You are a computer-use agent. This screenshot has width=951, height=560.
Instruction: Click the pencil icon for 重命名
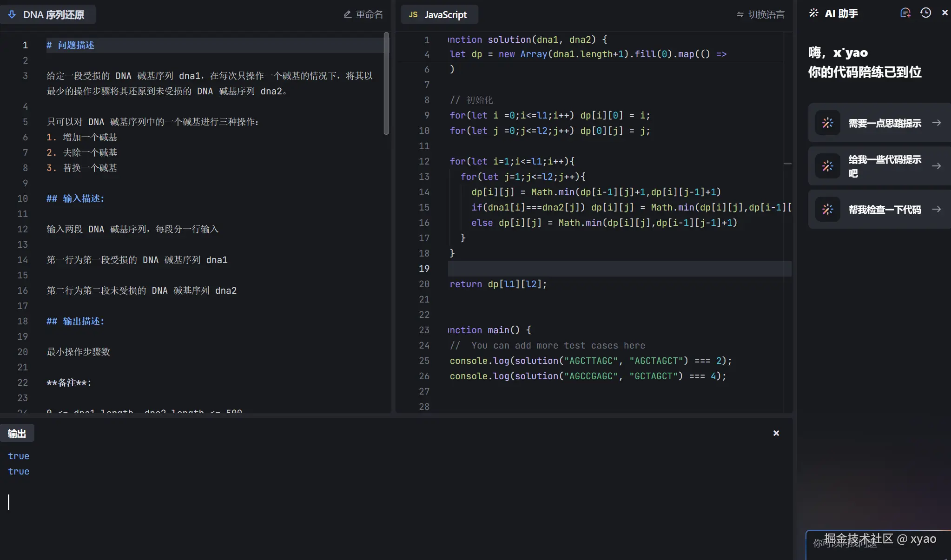coord(347,14)
